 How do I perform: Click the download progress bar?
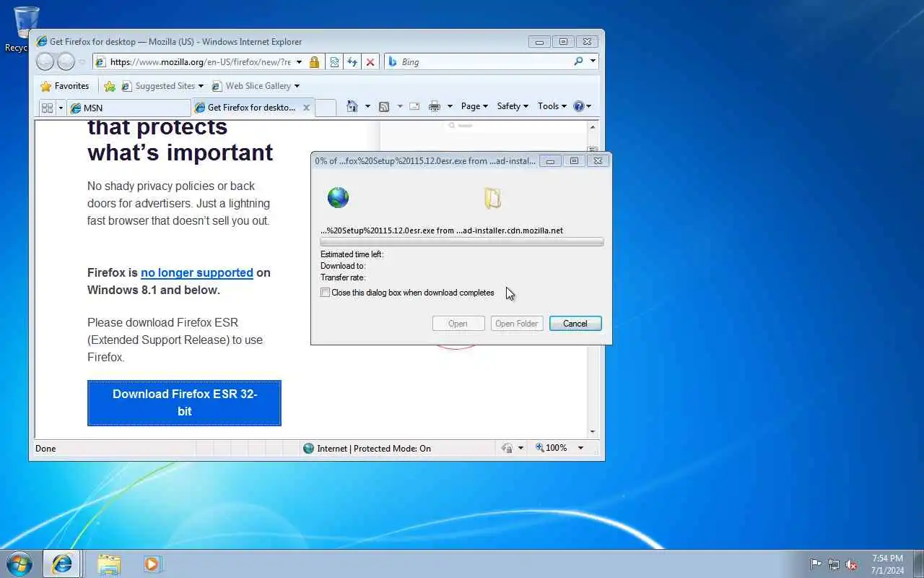pyautogui.click(x=462, y=242)
